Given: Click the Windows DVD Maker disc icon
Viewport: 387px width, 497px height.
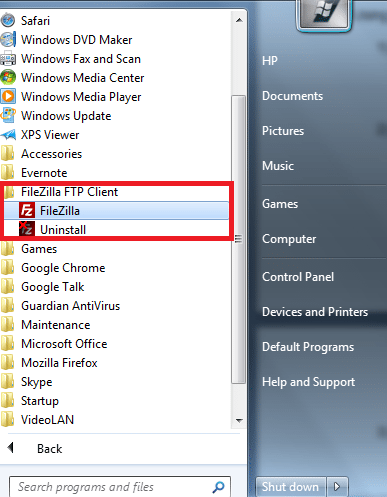Looking at the screenshot, I should pos(8,40).
